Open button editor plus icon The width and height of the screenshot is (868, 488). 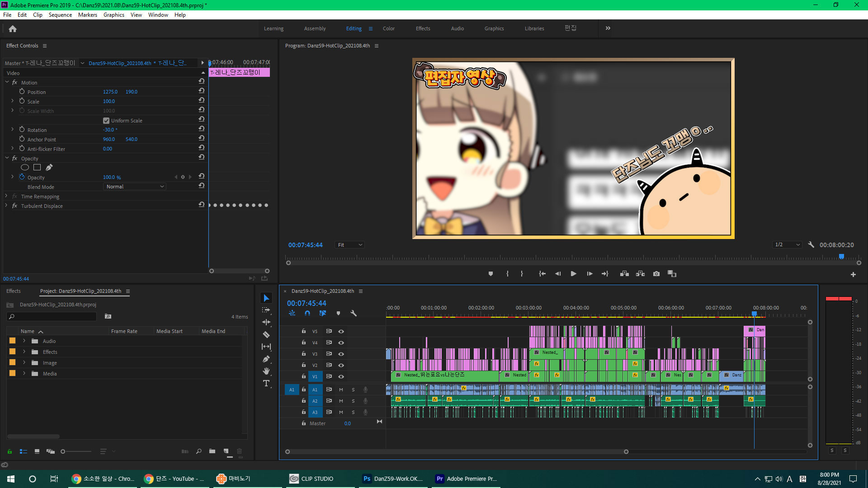pyautogui.click(x=853, y=274)
